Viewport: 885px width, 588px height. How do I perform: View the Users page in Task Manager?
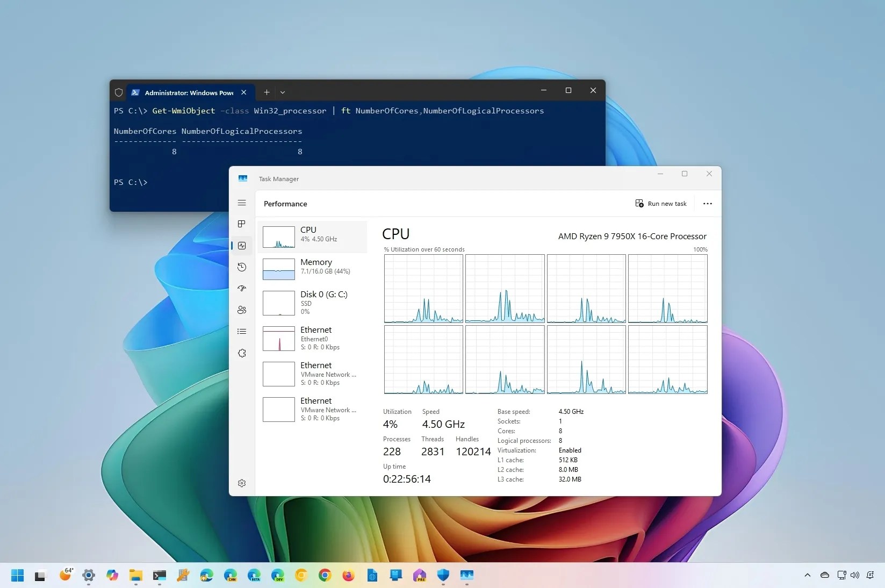pos(241,310)
